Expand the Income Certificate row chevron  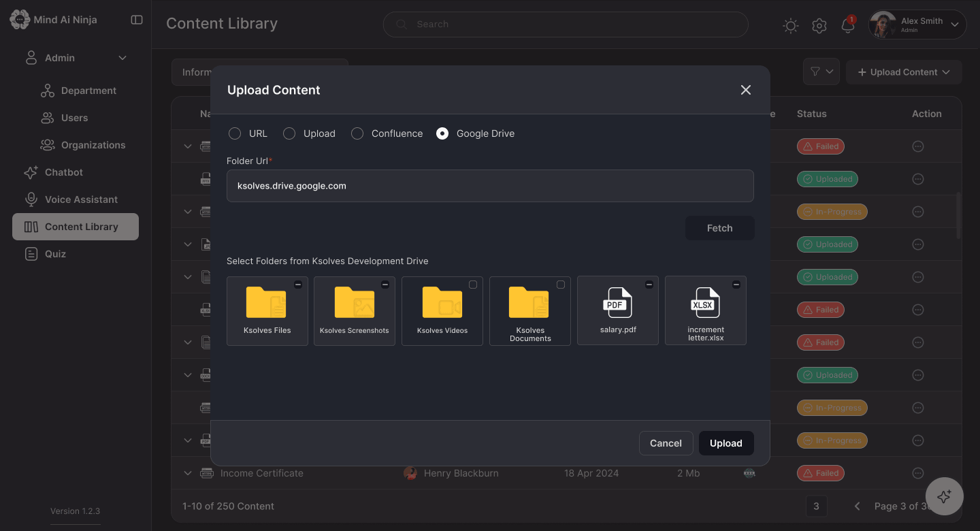click(188, 473)
